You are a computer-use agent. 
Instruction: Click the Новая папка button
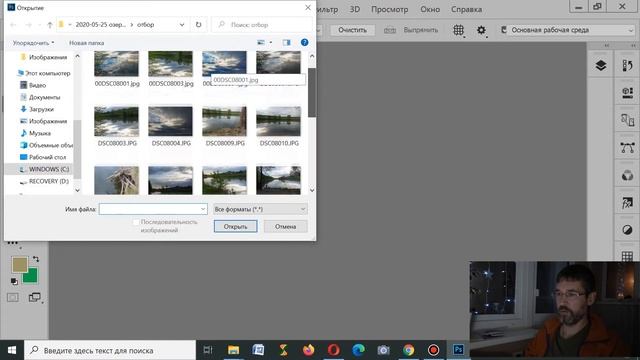(87, 43)
